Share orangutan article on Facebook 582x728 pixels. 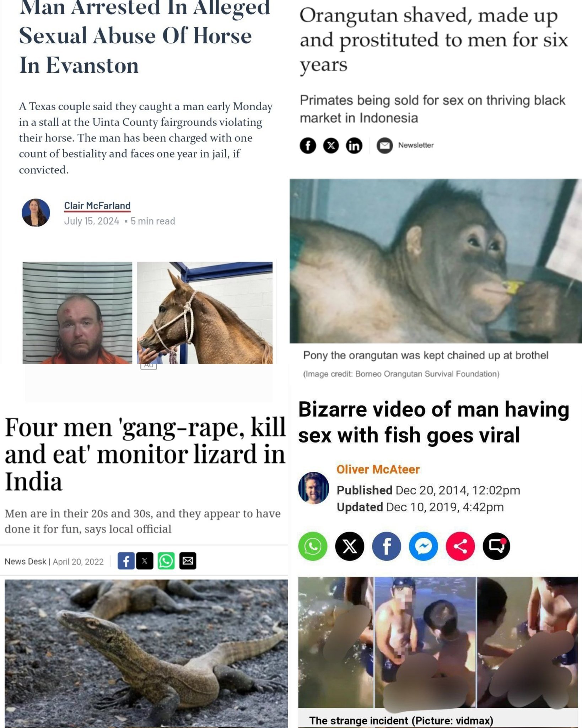pyautogui.click(x=308, y=145)
